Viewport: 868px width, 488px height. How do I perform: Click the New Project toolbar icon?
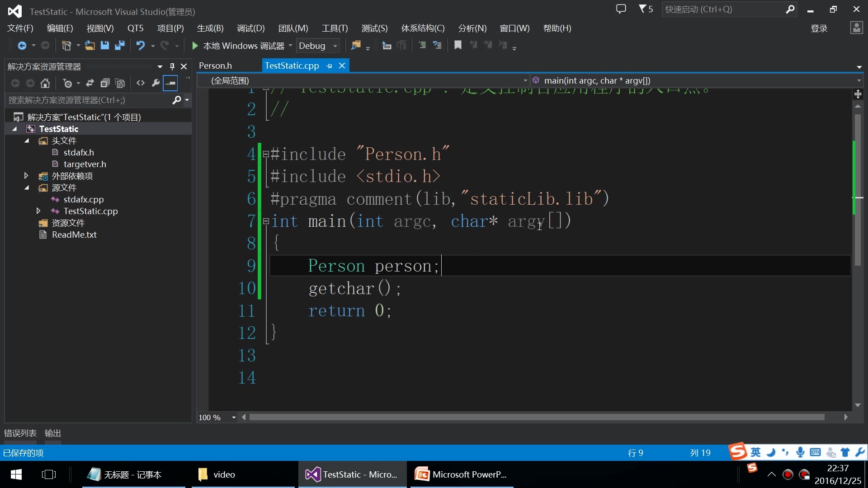[x=66, y=46]
